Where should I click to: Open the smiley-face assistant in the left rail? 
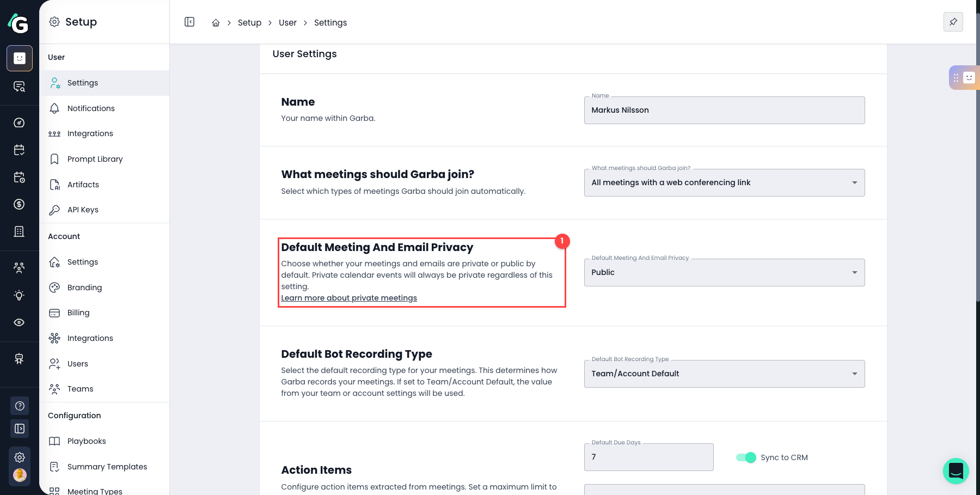coord(20,58)
